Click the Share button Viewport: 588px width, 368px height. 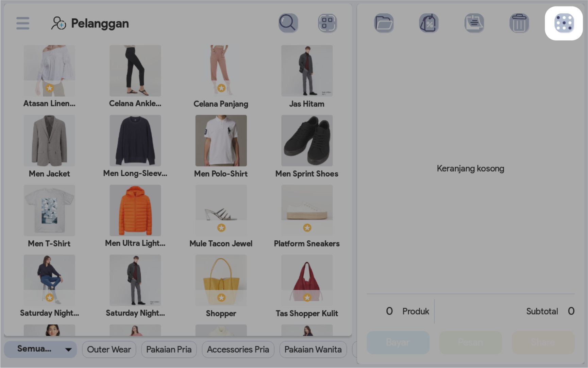(543, 342)
